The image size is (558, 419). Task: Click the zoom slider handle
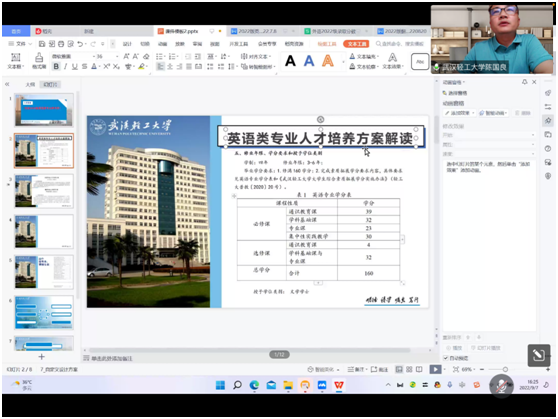pyautogui.click(x=505, y=369)
